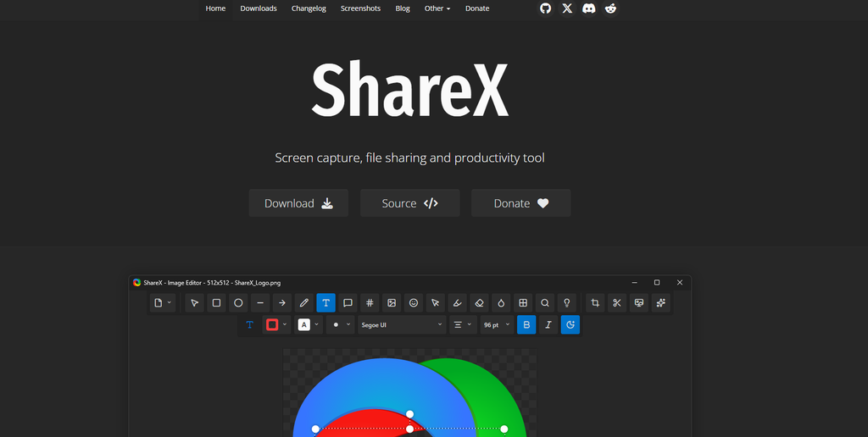Image resolution: width=868 pixels, height=437 pixels.
Task: Click the large Download button
Action: point(298,203)
